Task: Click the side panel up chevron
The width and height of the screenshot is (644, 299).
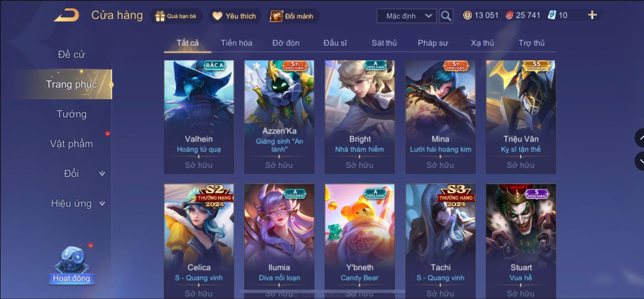Action: [x=640, y=138]
